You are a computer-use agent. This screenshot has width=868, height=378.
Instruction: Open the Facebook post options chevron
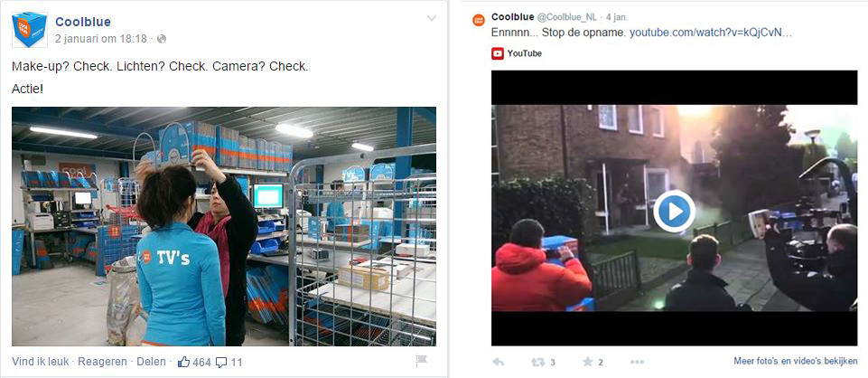tap(432, 19)
